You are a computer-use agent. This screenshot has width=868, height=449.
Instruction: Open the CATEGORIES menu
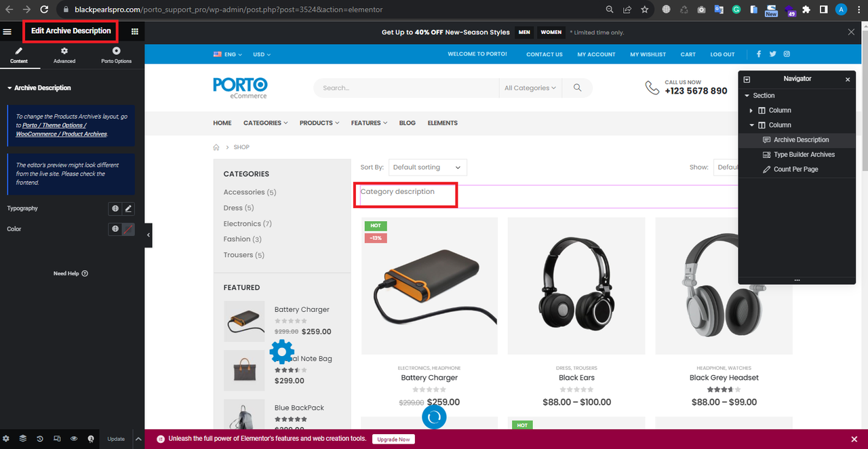coord(265,123)
